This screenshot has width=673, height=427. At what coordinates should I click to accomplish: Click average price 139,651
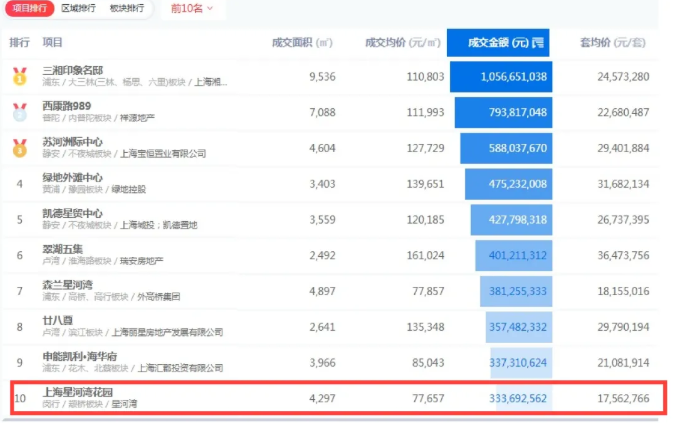coord(425,184)
